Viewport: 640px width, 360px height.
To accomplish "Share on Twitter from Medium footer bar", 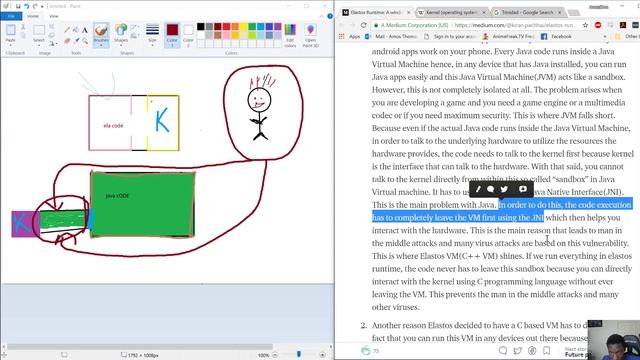I will tap(518, 350).
